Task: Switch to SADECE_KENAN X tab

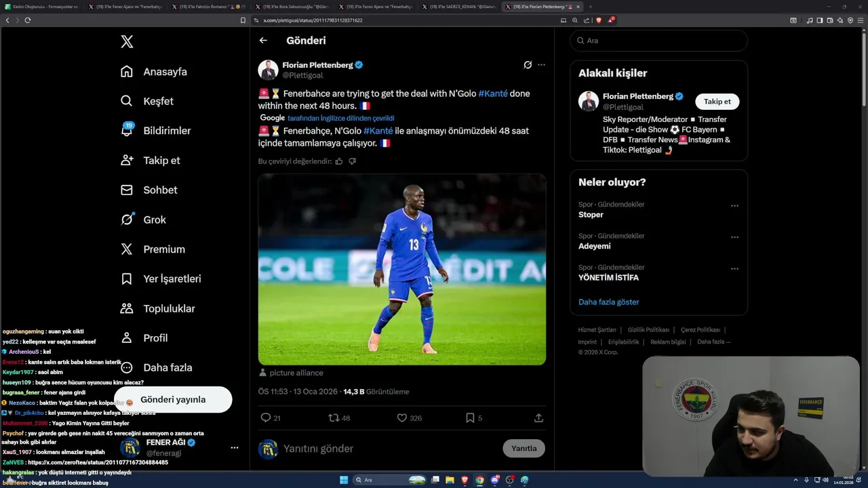Action: 458,6
